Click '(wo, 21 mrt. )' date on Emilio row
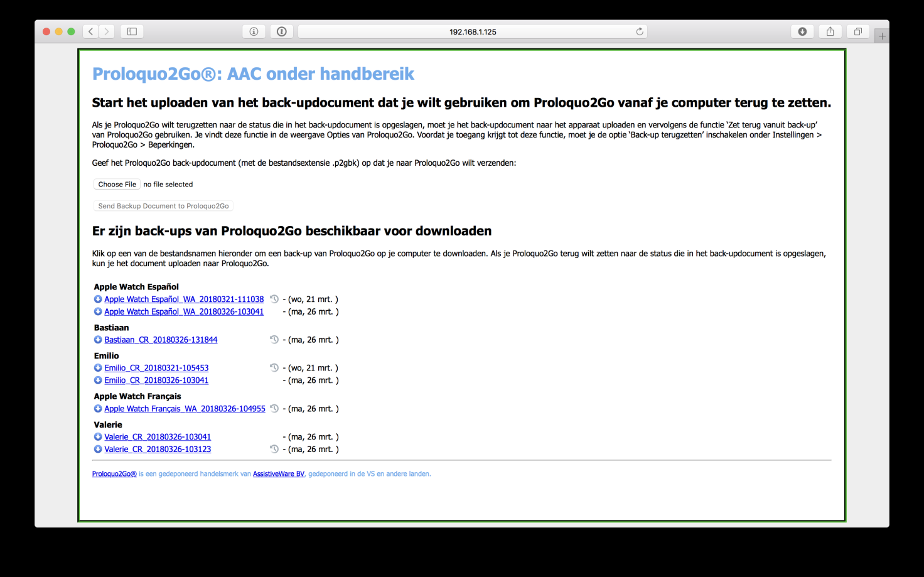 coord(313,368)
